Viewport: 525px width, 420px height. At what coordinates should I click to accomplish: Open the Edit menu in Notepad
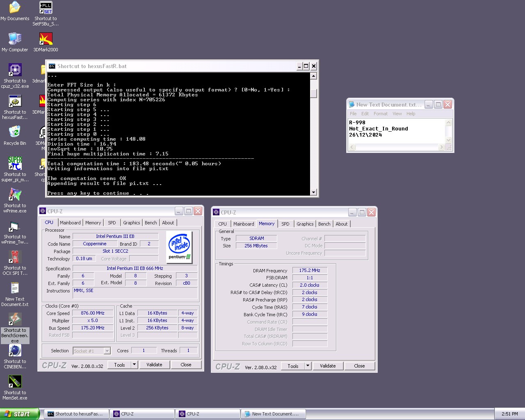pyautogui.click(x=365, y=114)
